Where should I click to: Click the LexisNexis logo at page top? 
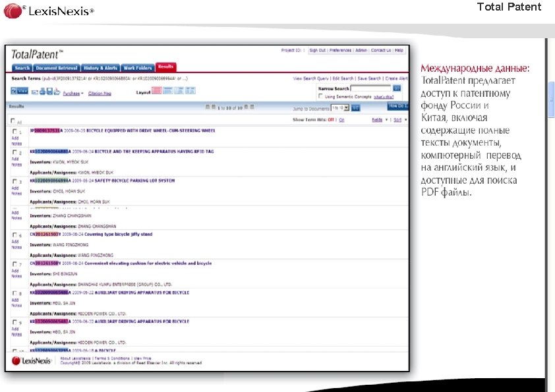(x=49, y=11)
